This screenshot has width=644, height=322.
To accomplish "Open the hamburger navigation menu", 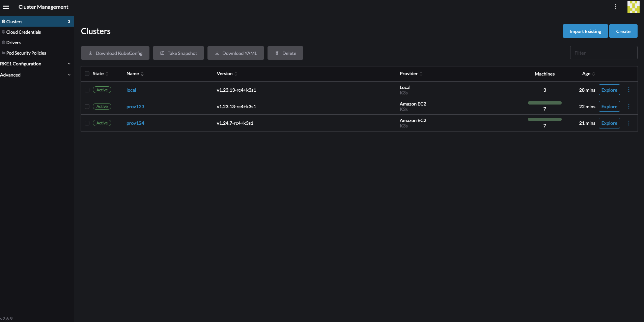I will point(6,7).
